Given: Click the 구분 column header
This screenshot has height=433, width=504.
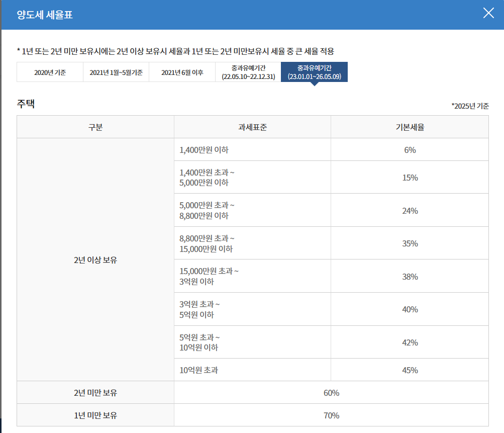Looking at the screenshot, I should (x=95, y=127).
